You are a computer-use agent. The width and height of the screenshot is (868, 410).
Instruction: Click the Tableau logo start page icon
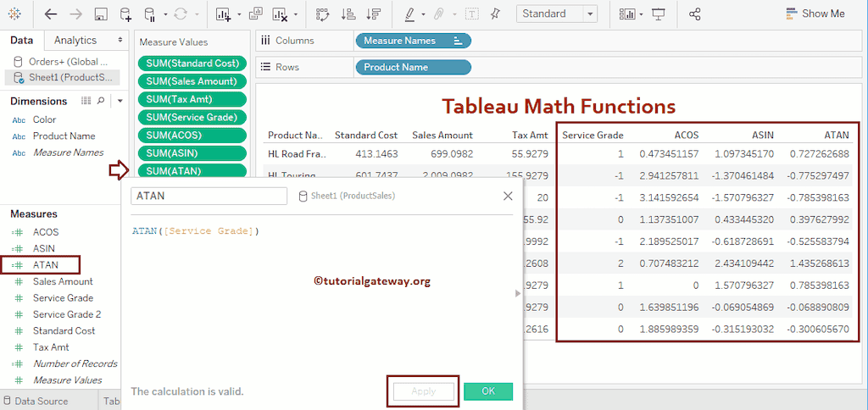pos(15,14)
